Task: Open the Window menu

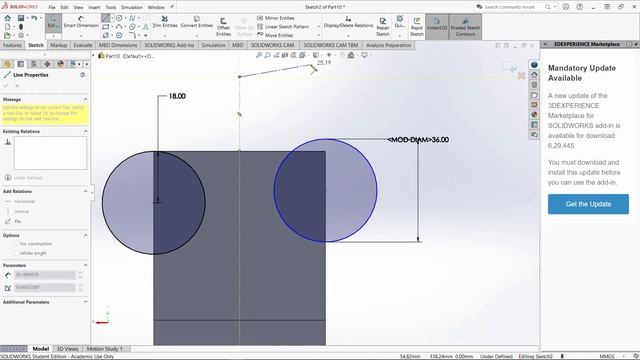Action: 156,7
